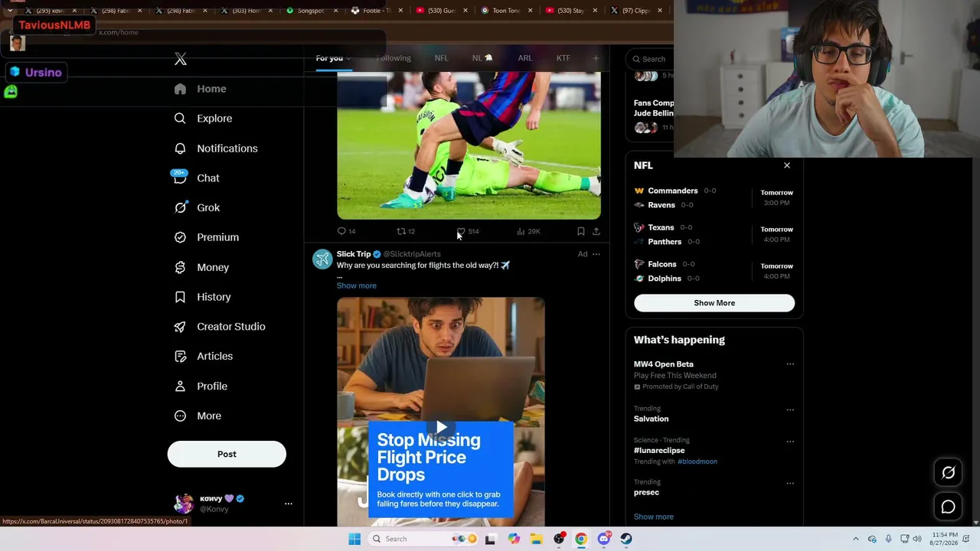Viewport: 980px width, 551px height.
Task: Open Chrome from the taskbar
Action: (x=581, y=539)
